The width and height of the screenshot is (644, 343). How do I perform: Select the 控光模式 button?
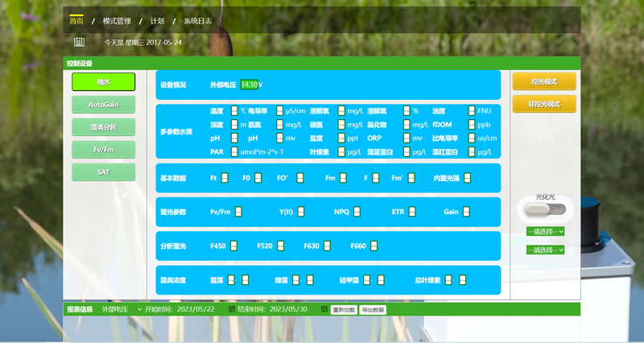pyautogui.click(x=545, y=81)
